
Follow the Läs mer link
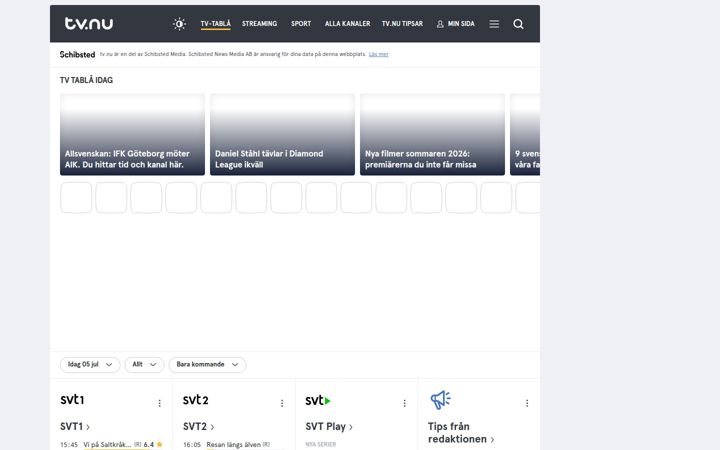pos(378,54)
